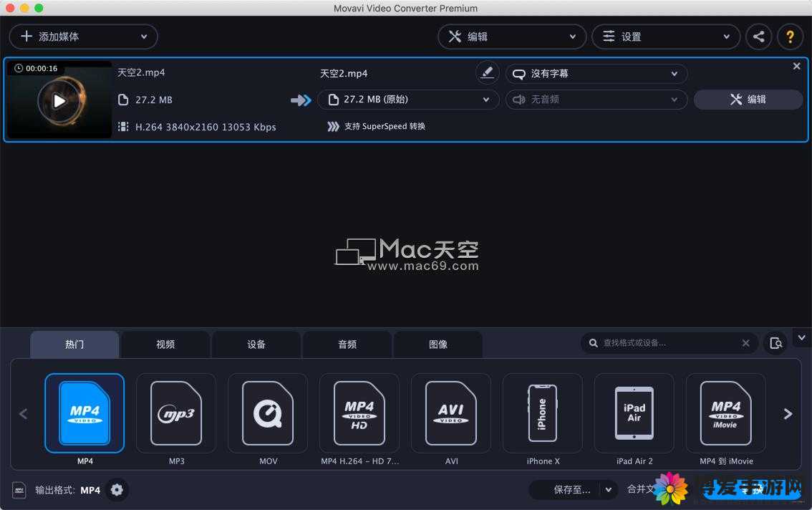Select the iPhone X device preset
This screenshot has height=510, width=812.
pos(543,413)
